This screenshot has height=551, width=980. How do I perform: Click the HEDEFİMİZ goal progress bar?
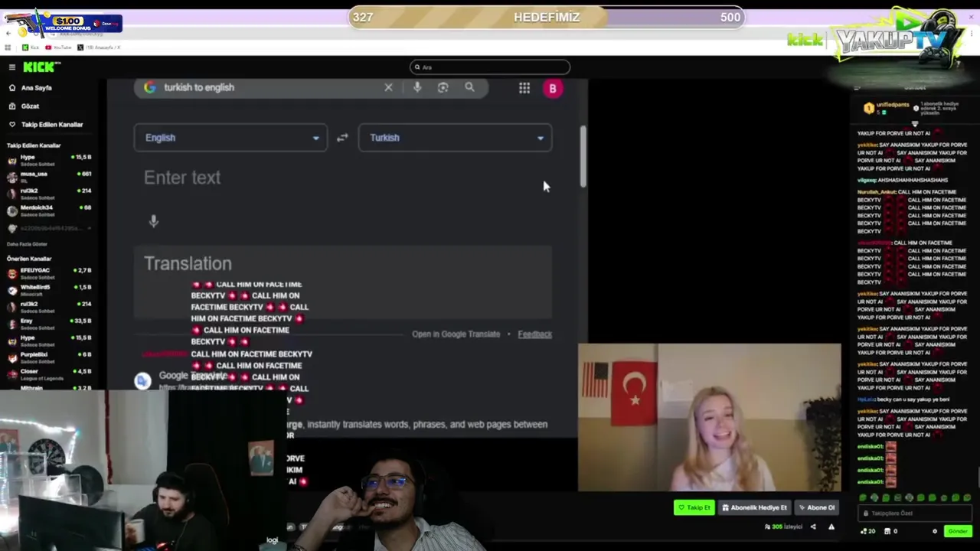coord(547,17)
